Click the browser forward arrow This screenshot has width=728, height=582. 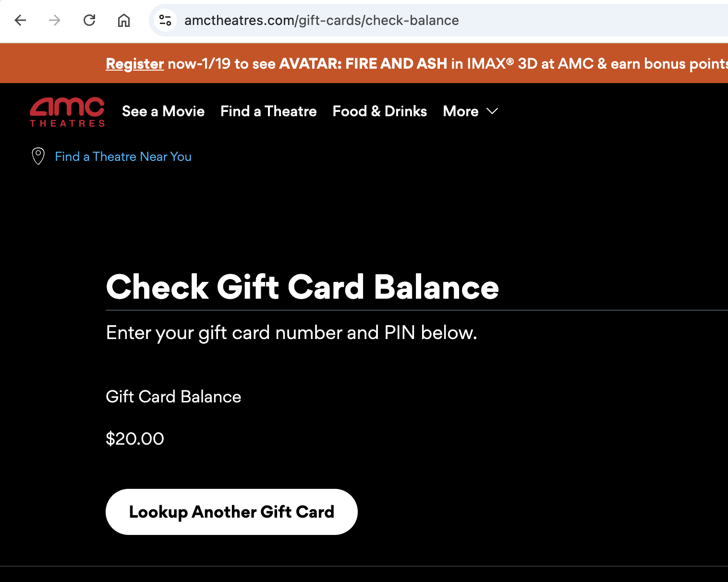(x=55, y=20)
